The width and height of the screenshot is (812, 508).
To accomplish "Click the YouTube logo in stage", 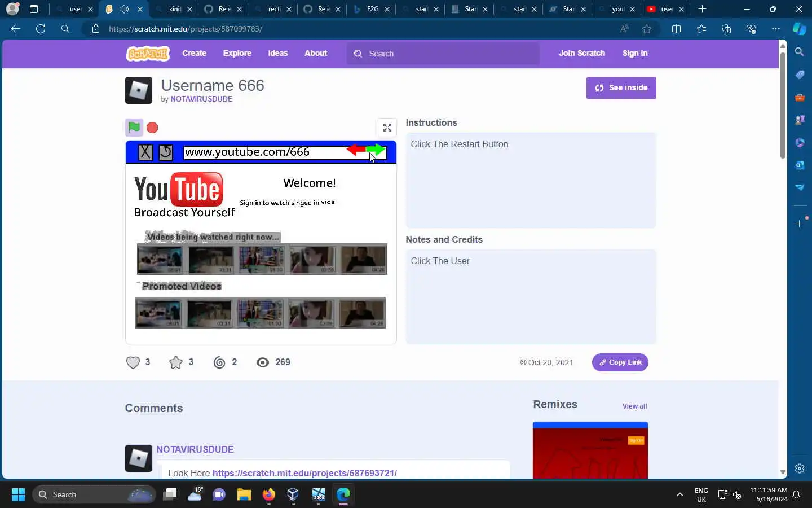I will click(179, 189).
